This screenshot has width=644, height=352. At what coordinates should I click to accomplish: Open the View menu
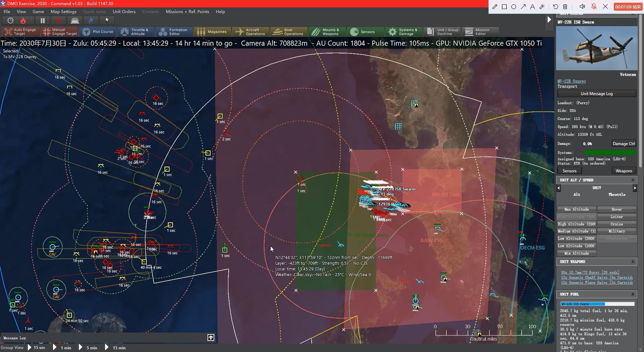pyautogui.click(x=21, y=11)
